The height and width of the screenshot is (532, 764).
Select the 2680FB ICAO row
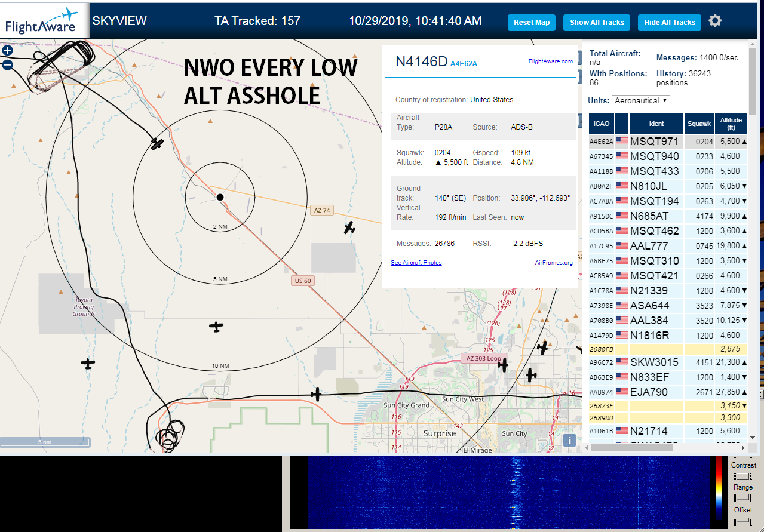(x=668, y=349)
